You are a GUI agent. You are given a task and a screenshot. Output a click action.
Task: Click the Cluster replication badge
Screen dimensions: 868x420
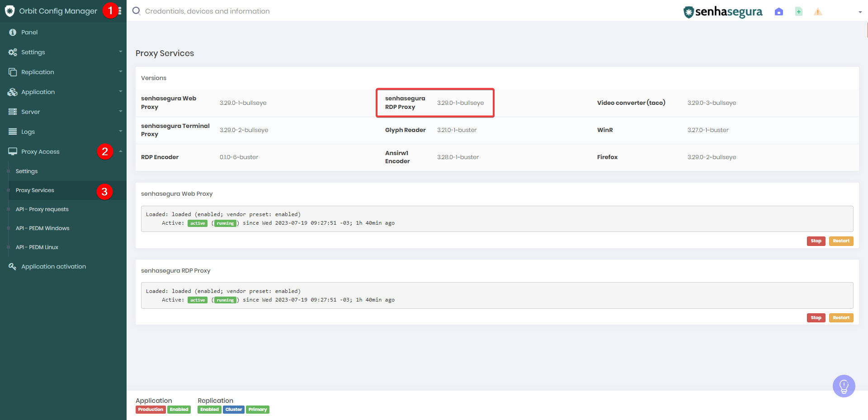tap(234, 410)
